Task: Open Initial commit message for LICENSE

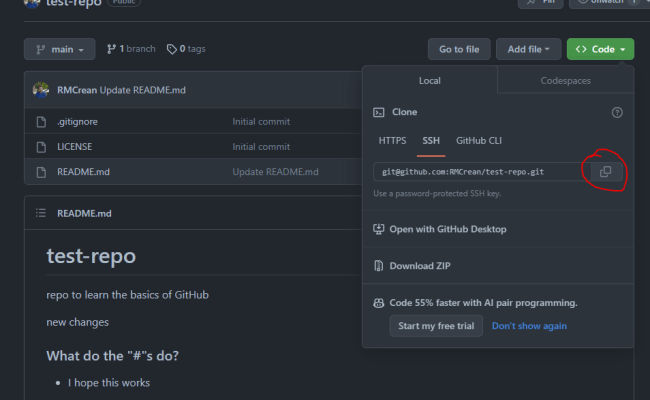Action: [261, 147]
